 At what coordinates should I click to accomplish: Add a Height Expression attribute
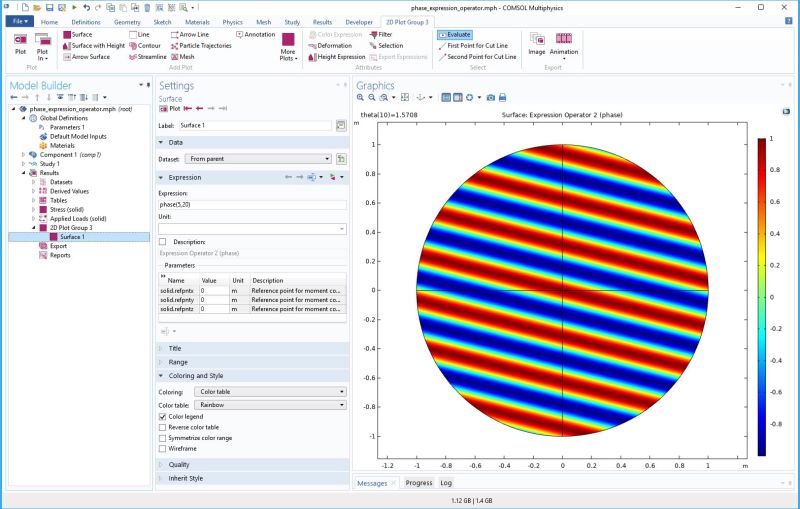(337, 57)
